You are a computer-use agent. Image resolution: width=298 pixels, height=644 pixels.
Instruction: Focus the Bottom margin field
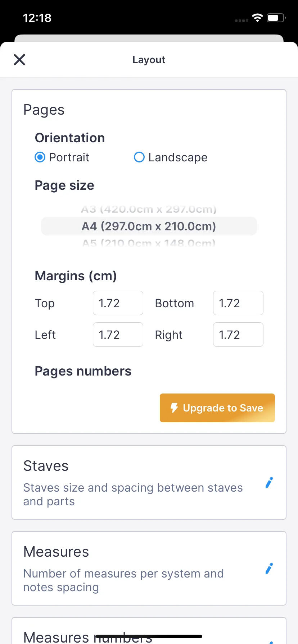pos(238,303)
